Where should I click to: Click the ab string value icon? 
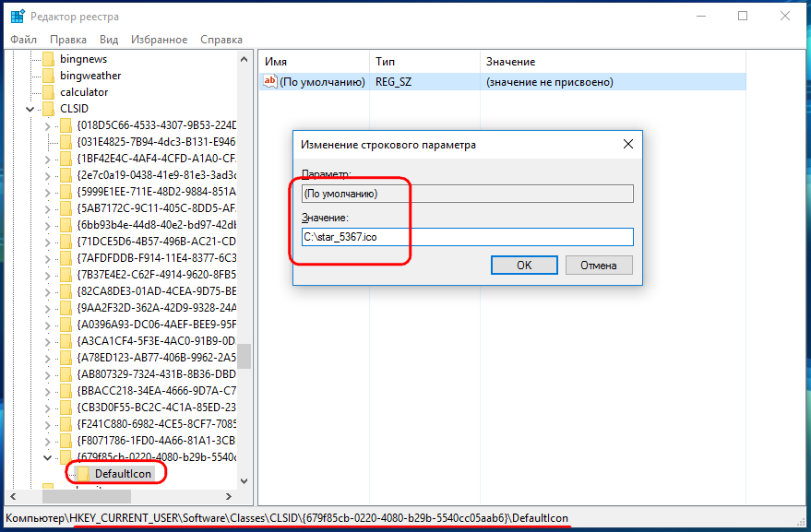[x=270, y=81]
